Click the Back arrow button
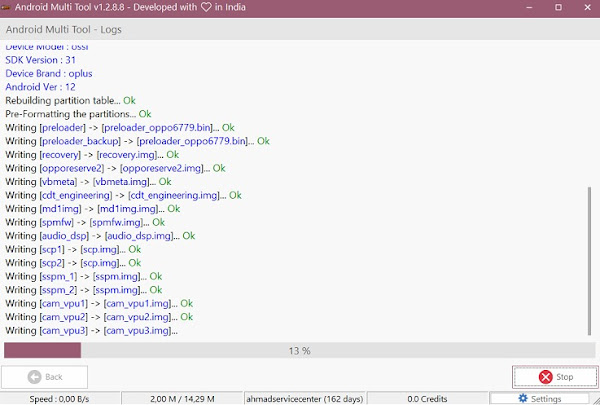The height and width of the screenshot is (405, 600). click(x=44, y=377)
